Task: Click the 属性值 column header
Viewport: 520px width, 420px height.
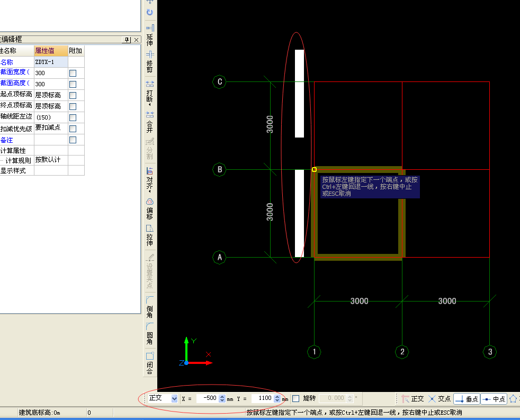Action: [x=51, y=51]
